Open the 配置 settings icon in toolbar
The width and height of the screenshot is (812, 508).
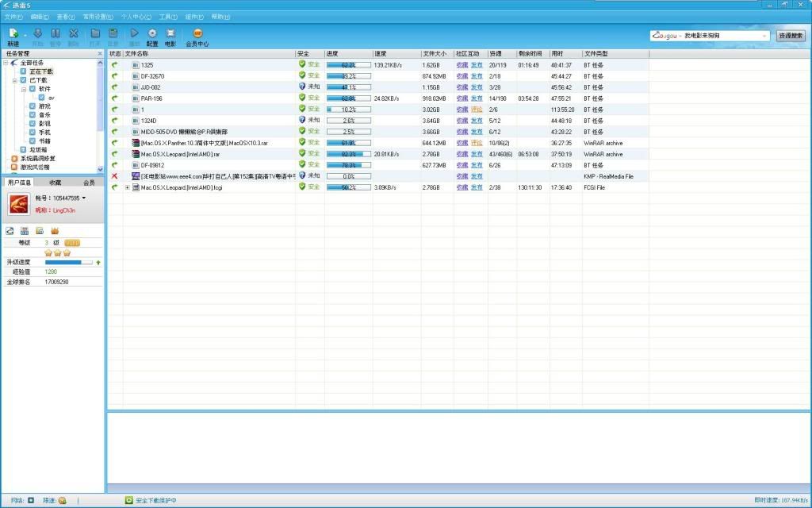(x=151, y=33)
